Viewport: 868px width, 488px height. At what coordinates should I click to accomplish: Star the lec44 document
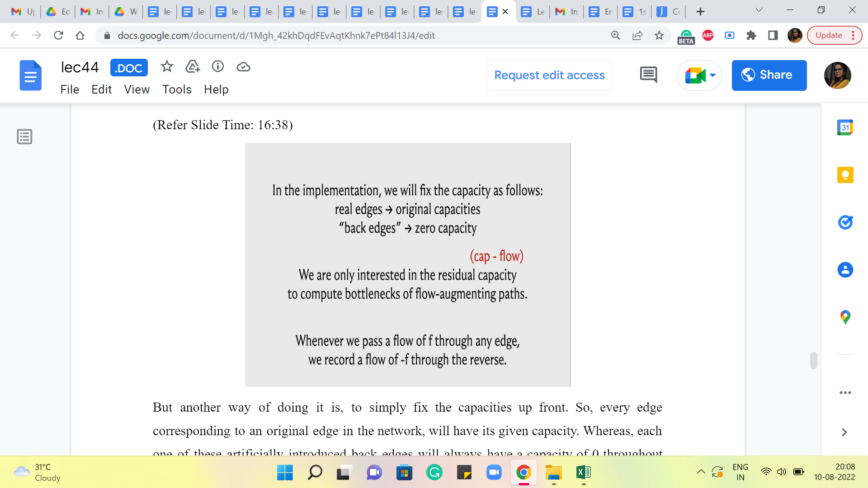pos(167,67)
